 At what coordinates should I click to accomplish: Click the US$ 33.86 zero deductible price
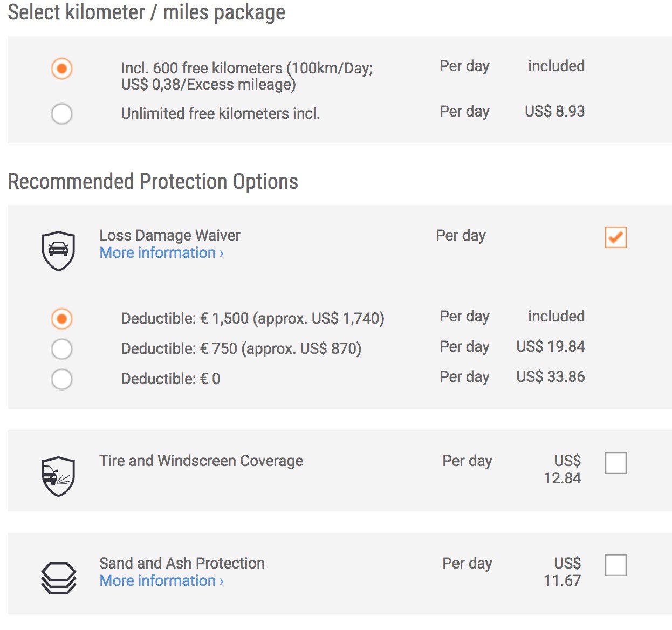tap(551, 376)
